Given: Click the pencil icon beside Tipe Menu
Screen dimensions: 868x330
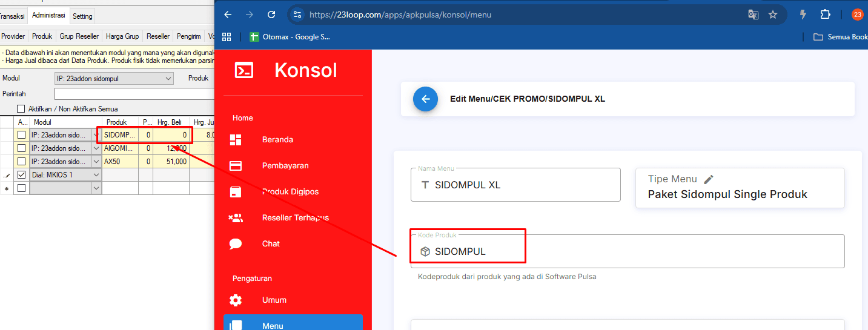Looking at the screenshot, I should pos(709,179).
